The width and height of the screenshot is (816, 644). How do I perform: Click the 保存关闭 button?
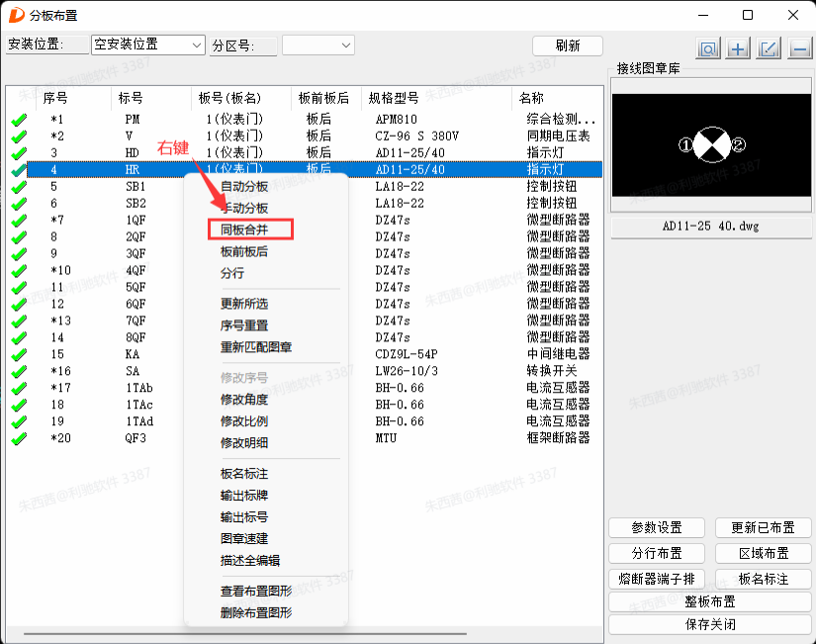(710, 625)
